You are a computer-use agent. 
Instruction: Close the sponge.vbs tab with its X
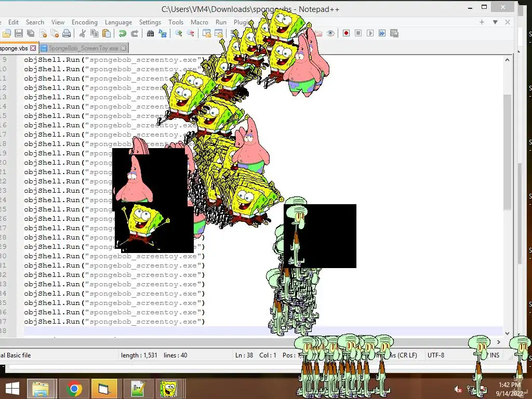tap(33, 48)
